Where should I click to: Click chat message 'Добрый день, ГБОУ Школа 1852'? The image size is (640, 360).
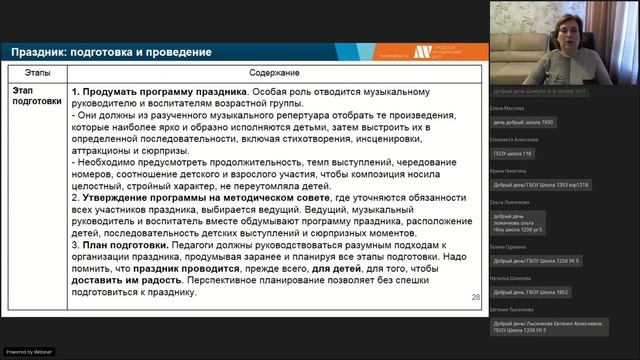pyautogui.click(x=531, y=292)
